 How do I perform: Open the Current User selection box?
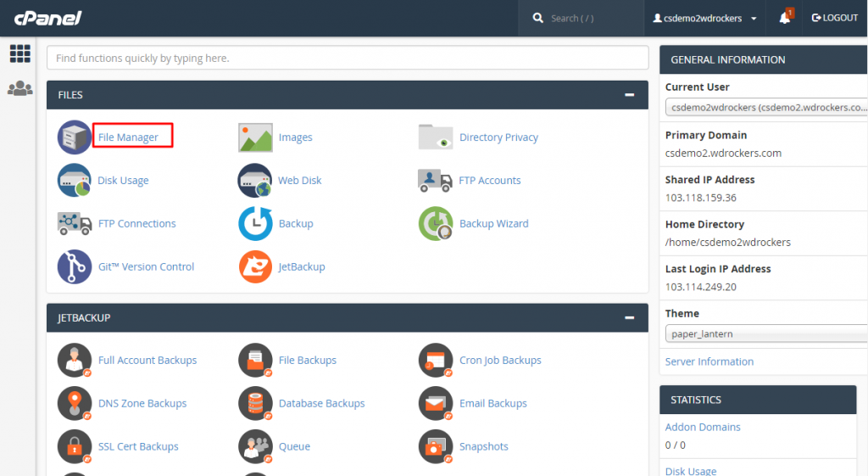pyautogui.click(x=766, y=107)
